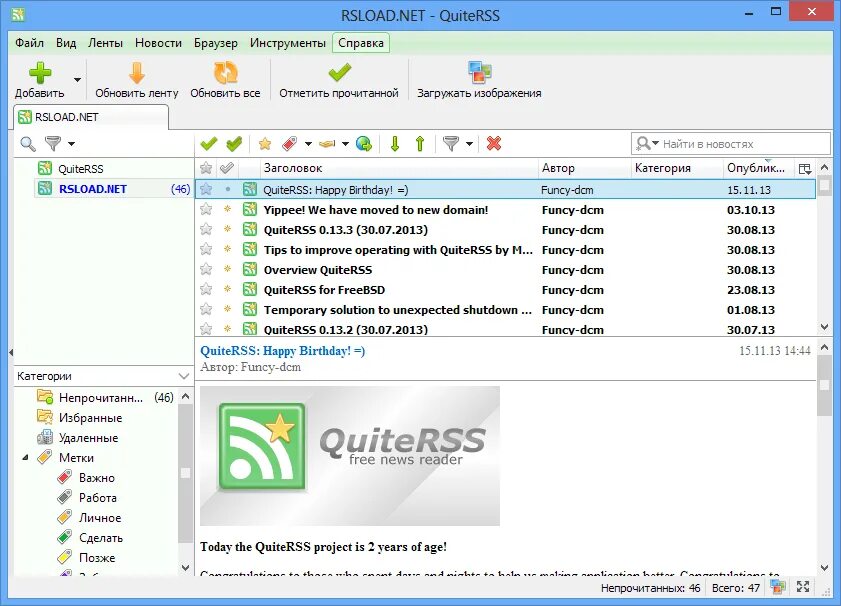Screen dimensions: 841x606
Task: Open the news filter dropdown arrow
Action: [469, 144]
